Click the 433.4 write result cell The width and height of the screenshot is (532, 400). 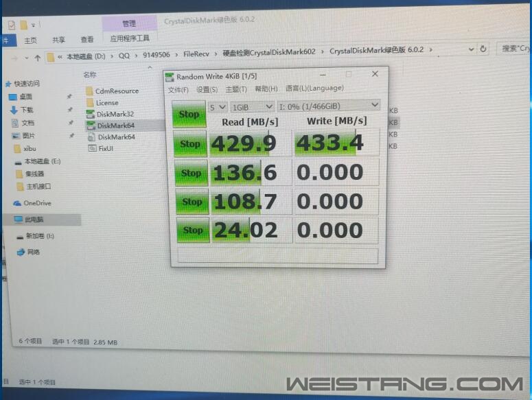pyautogui.click(x=336, y=143)
